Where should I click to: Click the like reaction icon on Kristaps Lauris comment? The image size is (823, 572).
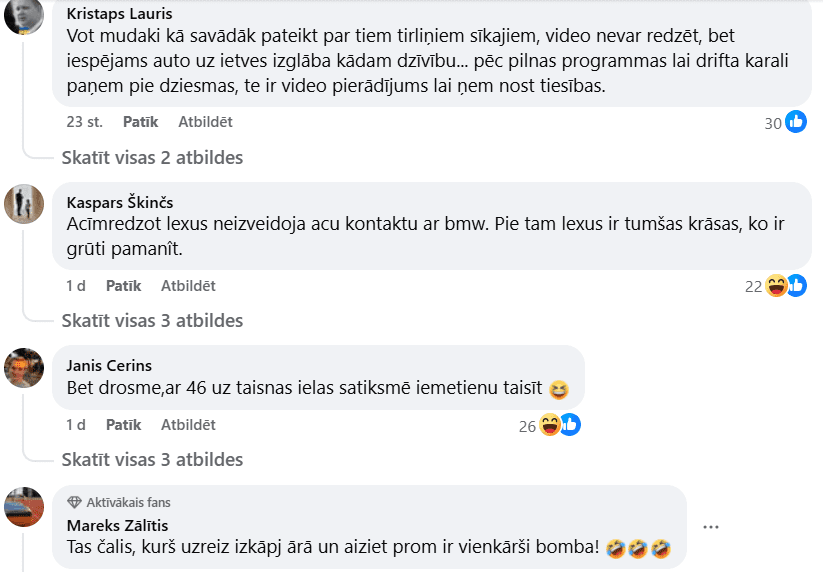796,122
